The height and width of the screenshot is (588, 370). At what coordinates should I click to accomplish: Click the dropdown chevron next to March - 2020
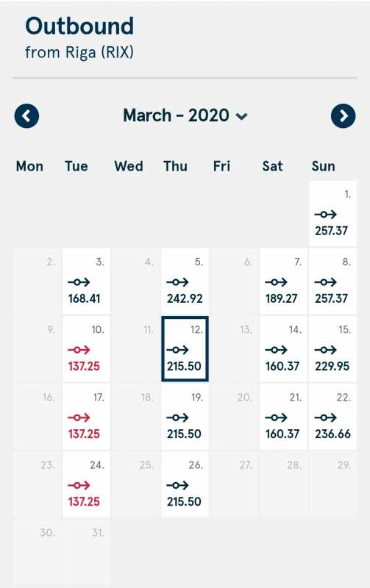click(241, 117)
